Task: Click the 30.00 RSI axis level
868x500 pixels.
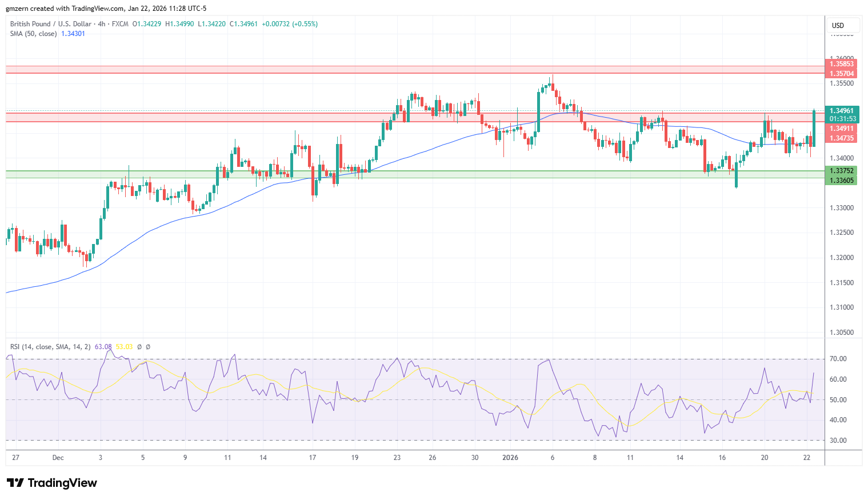Action: (x=838, y=441)
